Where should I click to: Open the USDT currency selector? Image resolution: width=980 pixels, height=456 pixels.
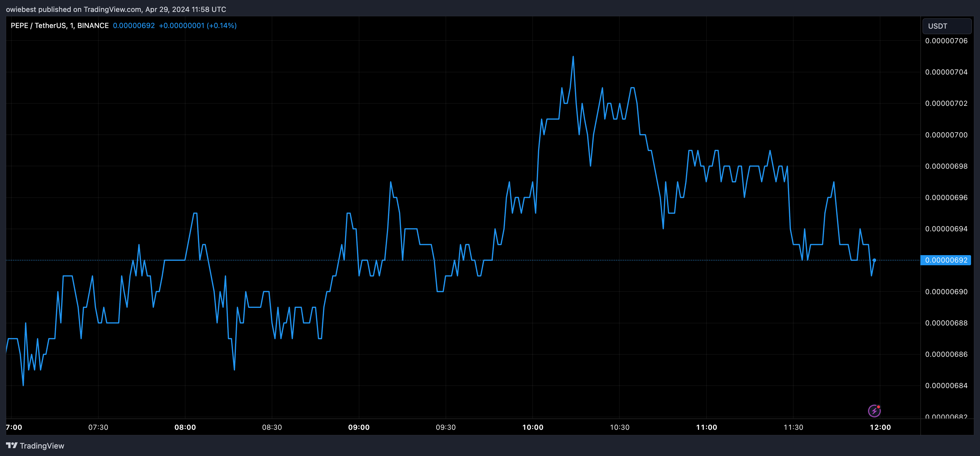tap(947, 26)
